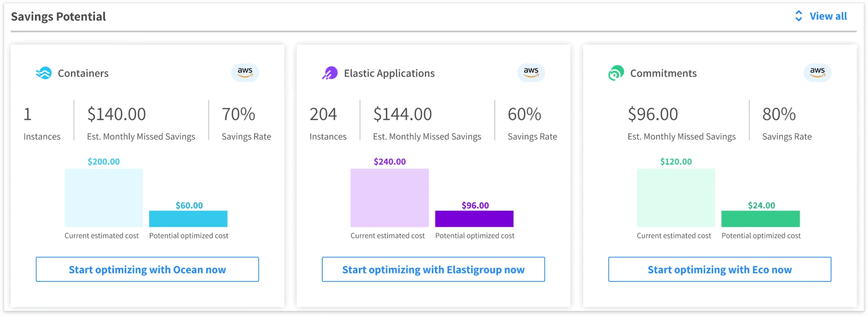The image size is (868, 316).
Task: Click Potential optimized cost under Elastic Applications chart
Action: click(475, 236)
